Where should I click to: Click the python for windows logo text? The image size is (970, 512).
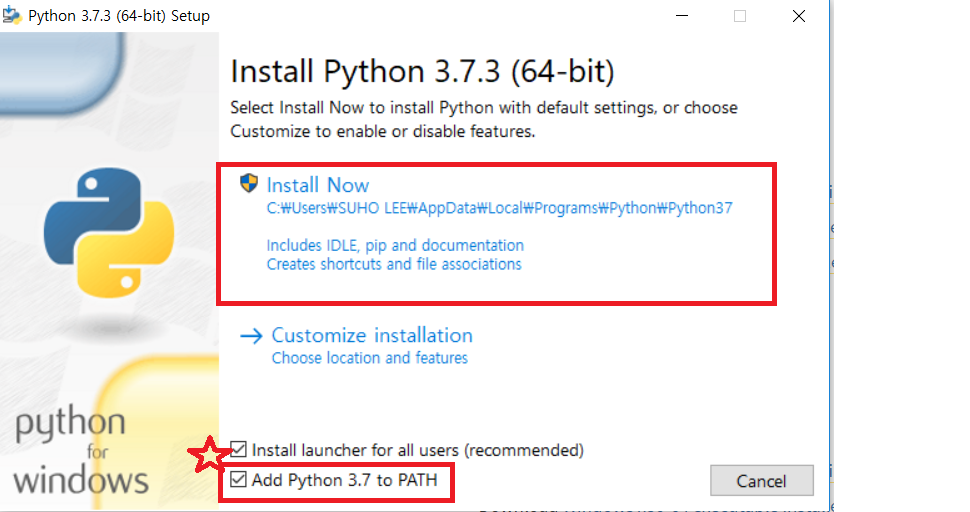click(x=80, y=450)
